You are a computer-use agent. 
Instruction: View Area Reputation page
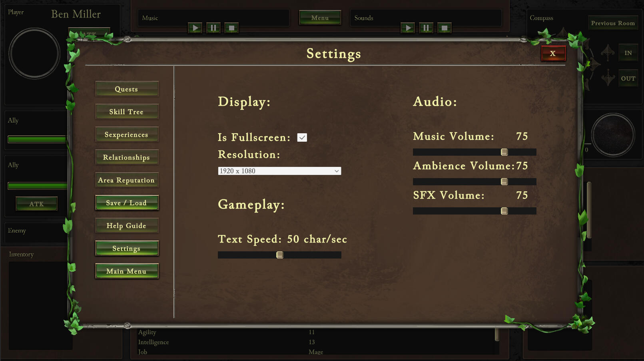pos(127,180)
